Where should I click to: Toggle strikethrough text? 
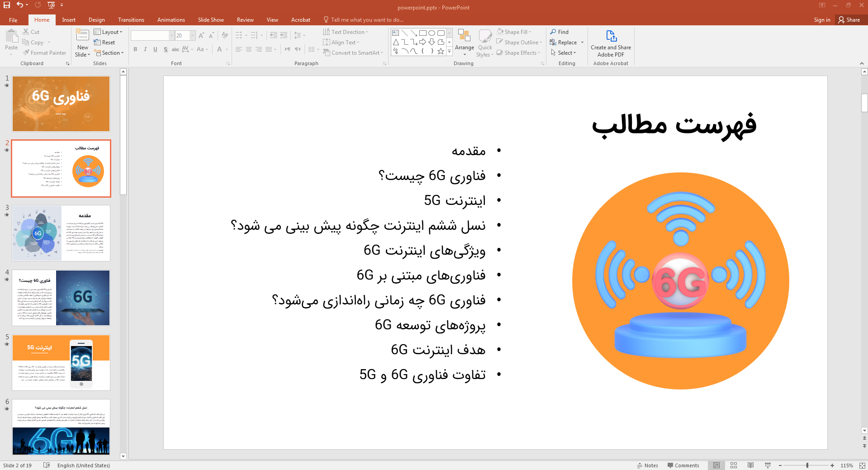click(175, 49)
